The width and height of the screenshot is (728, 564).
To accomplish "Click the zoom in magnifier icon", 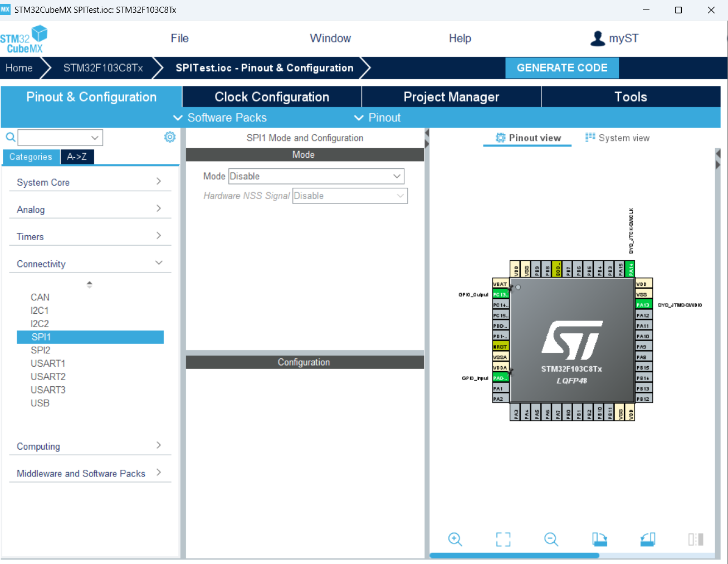I will pos(455,539).
